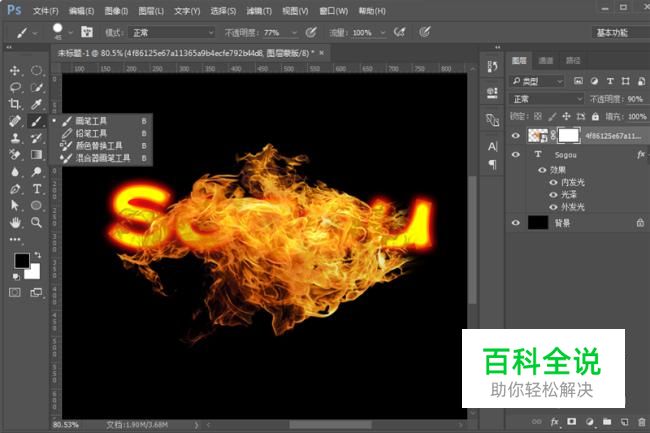The width and height of the screenshot is (650, 433).
Task: Select the Hand tool
Action: pyautogui.click(x=15, y=223)
